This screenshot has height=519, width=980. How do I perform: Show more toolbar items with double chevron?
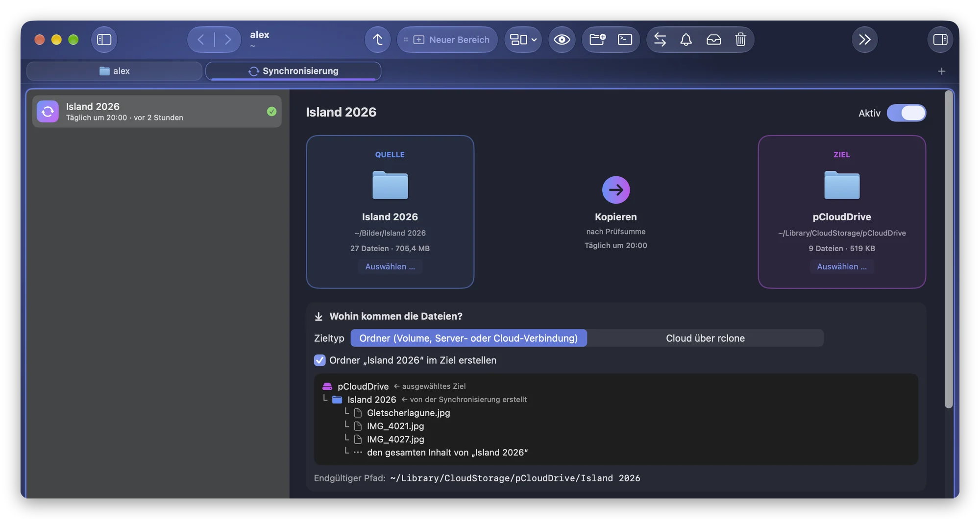[864, 40]
